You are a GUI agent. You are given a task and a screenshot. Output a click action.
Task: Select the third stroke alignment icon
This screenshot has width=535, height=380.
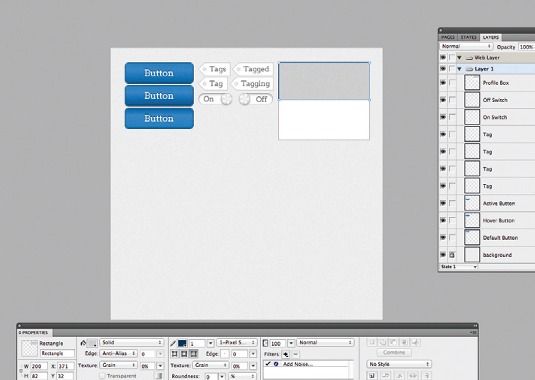194,354
